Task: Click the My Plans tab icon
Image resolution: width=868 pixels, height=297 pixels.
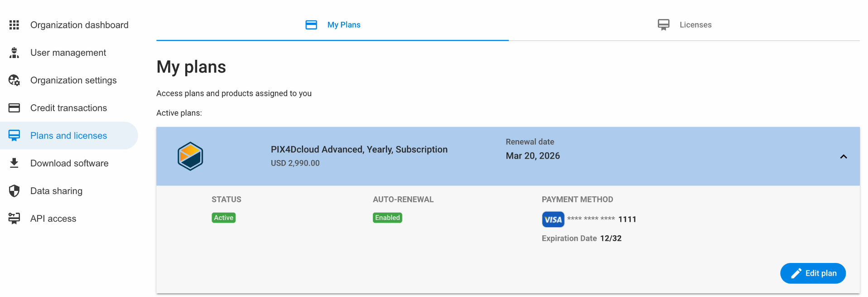Action: click(311, 25)
